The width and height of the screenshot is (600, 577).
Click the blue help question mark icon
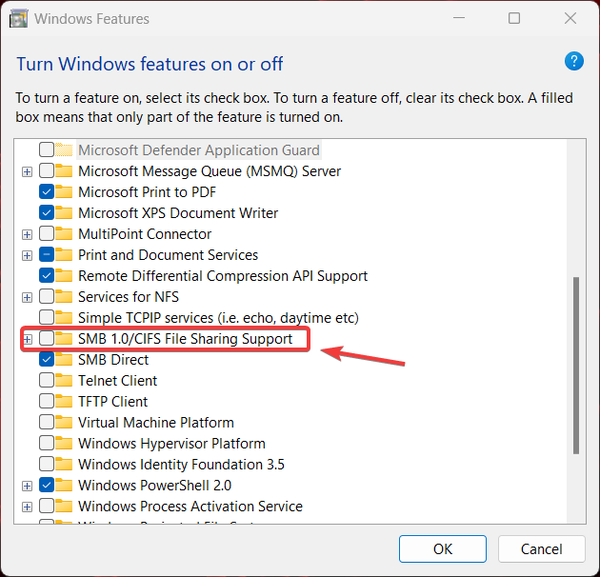574,61
